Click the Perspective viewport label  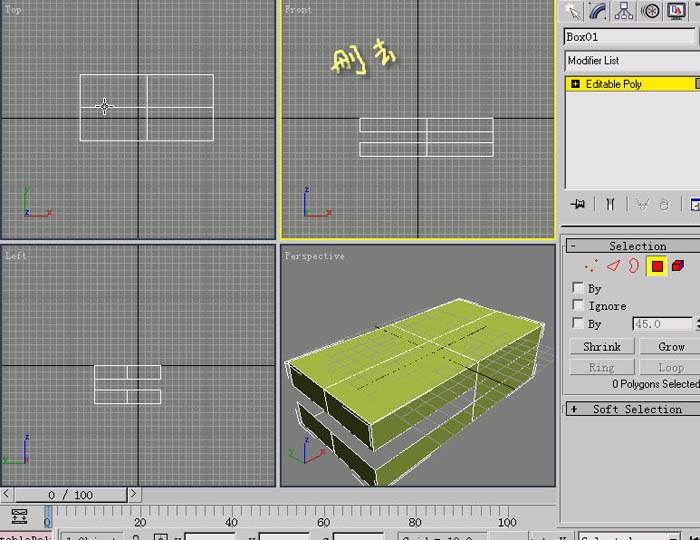[315, 256]
